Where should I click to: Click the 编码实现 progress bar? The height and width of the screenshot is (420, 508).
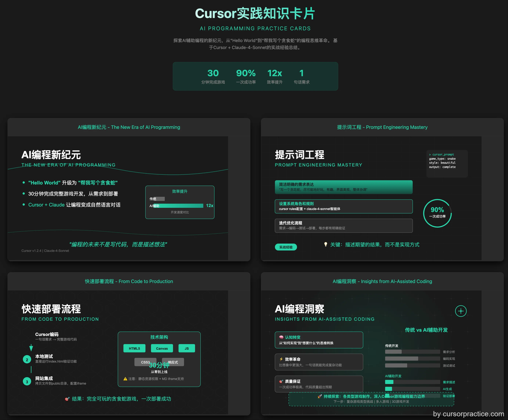pyautogui.click(x=412, y=358)
